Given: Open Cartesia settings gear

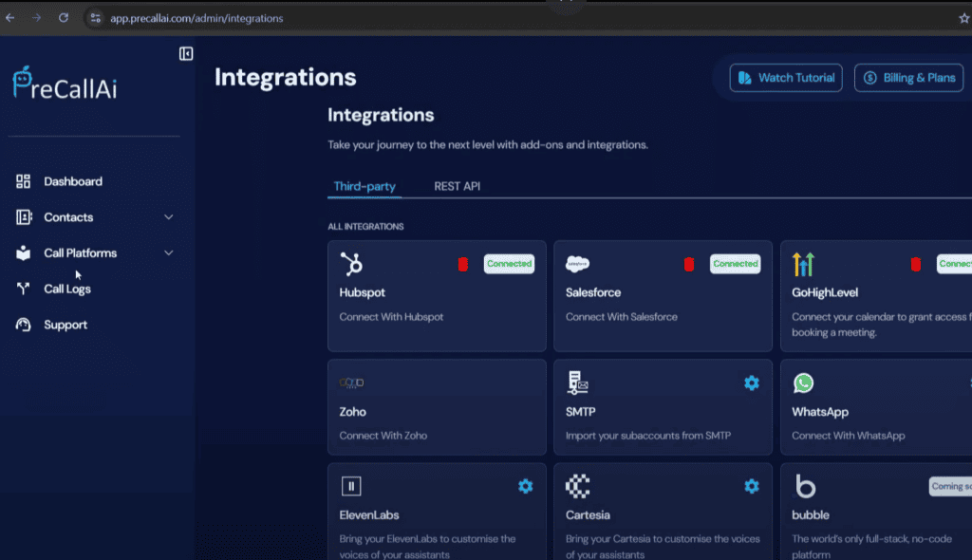Looking at the screenshot, I should [x=752, y=486].
